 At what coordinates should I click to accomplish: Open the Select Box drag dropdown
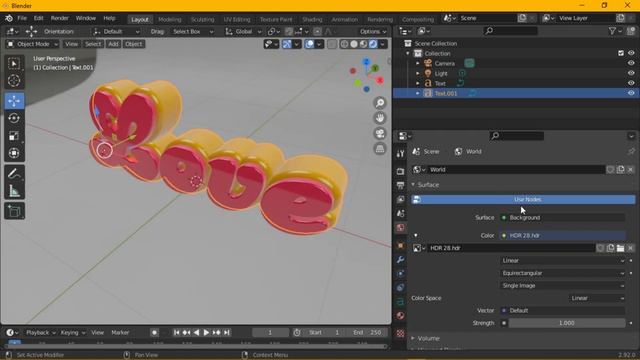click(x=192, y=31)
